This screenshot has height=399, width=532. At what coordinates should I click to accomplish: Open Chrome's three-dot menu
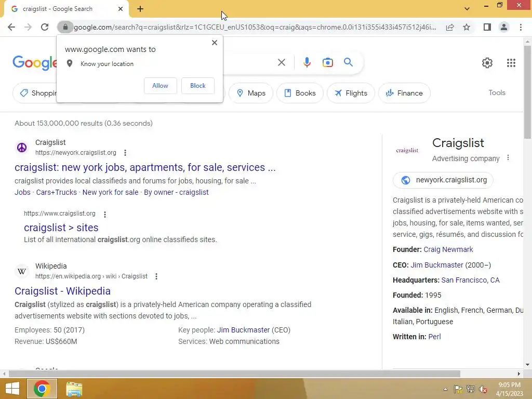click(521, 27)
